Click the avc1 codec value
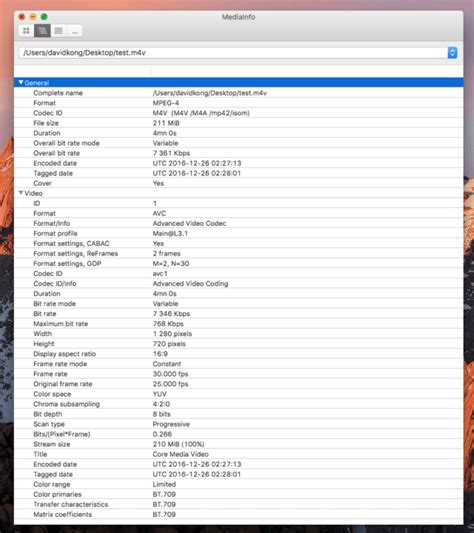 [160, 273]
